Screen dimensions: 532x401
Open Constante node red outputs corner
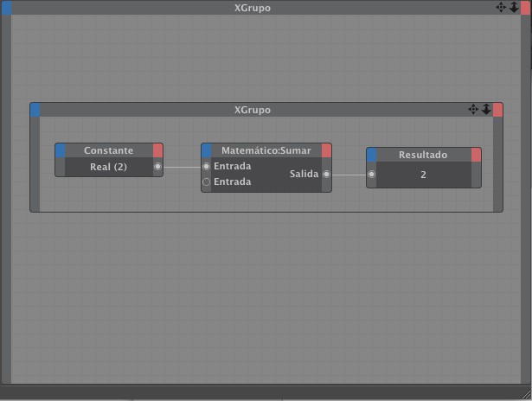point(157,150)
